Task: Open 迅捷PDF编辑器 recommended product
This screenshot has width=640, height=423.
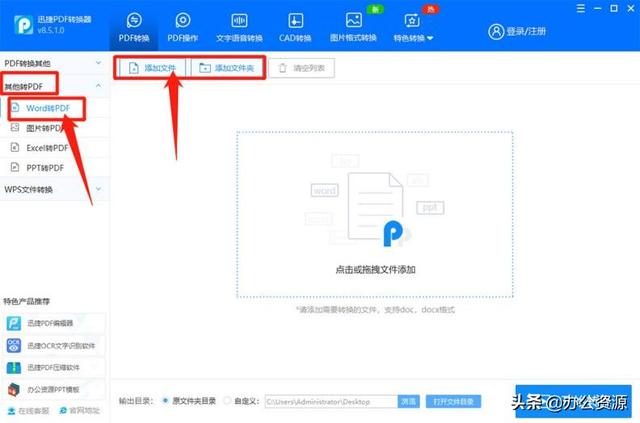Action: click(x=53, y=323)
